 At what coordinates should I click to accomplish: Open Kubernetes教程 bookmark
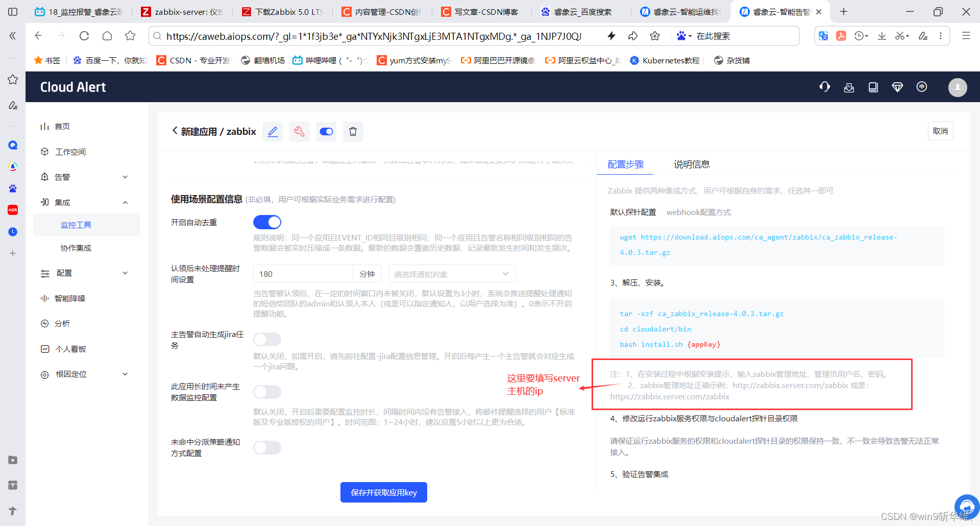click(665, 60)
